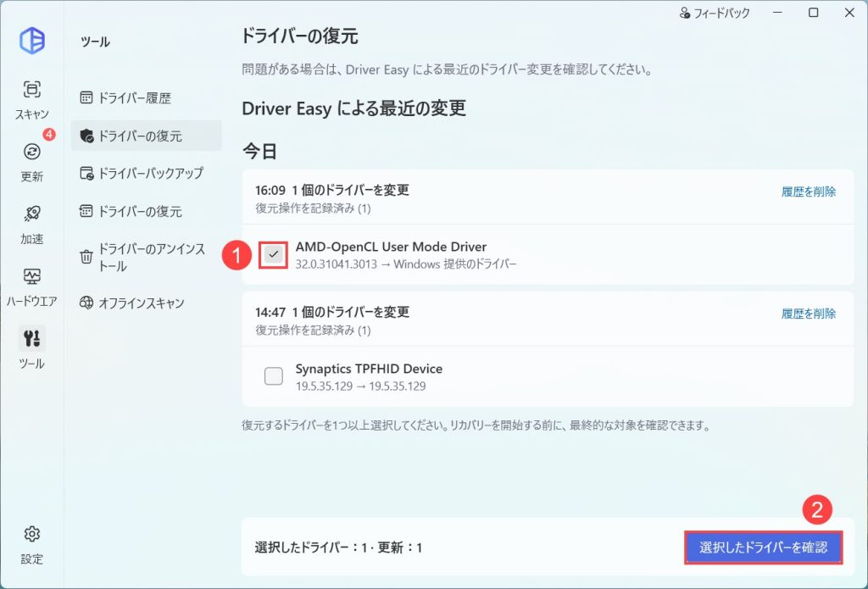Open ドライバー履歴 menu item
This screenshot has height=589, width=868.
[146, 98]
